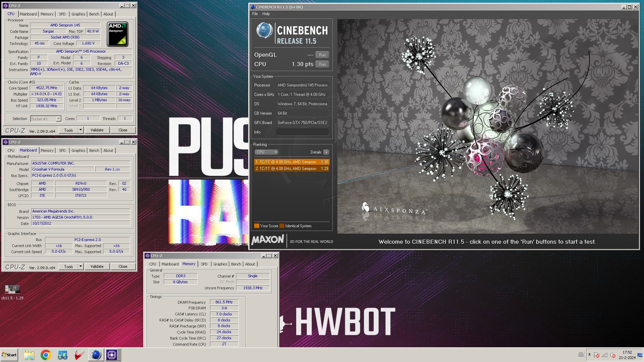Switch to Bench tab in top CPU-Z window
Screen dimensions: 644x362
click(x=94, y=14)
